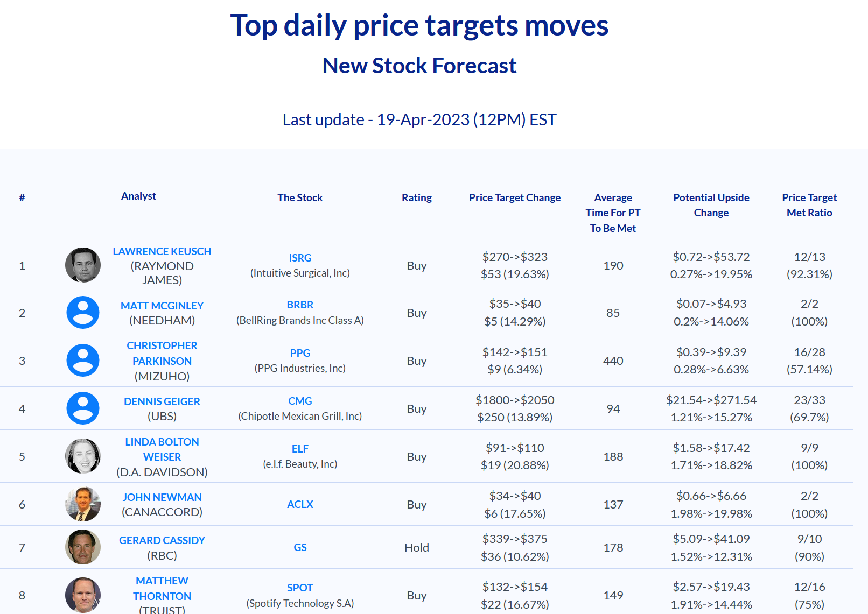This screenshot has width=868, height=614.
Task: Click Gerard Cassidy's profile photo
Action: [x=83, y=547]
